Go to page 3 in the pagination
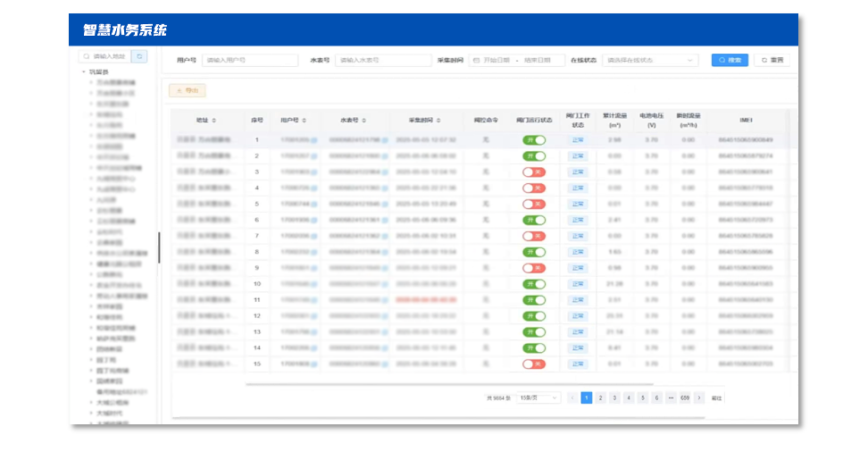 coord(614,398)
